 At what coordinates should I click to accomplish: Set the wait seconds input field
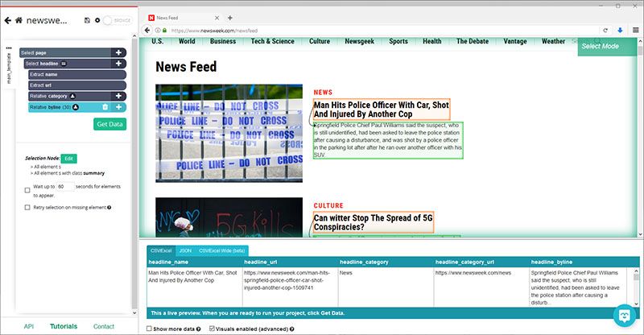(65, 187)
